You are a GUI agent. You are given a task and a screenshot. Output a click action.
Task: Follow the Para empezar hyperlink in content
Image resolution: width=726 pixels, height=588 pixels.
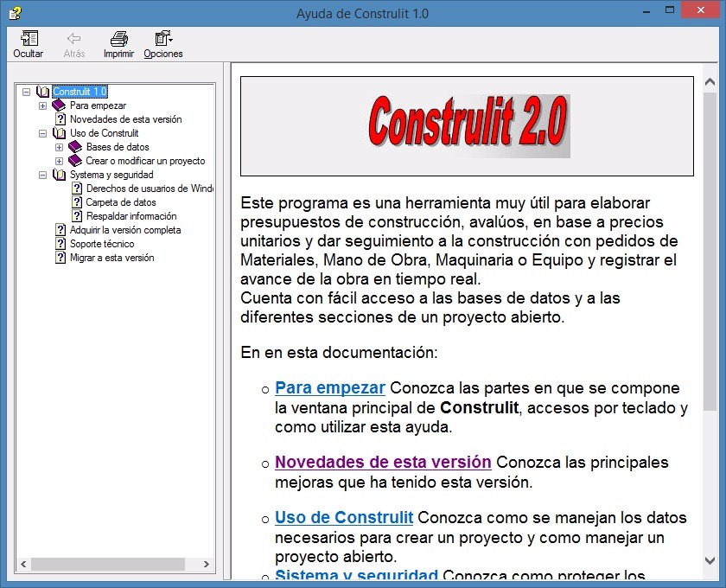pos(329,388)
